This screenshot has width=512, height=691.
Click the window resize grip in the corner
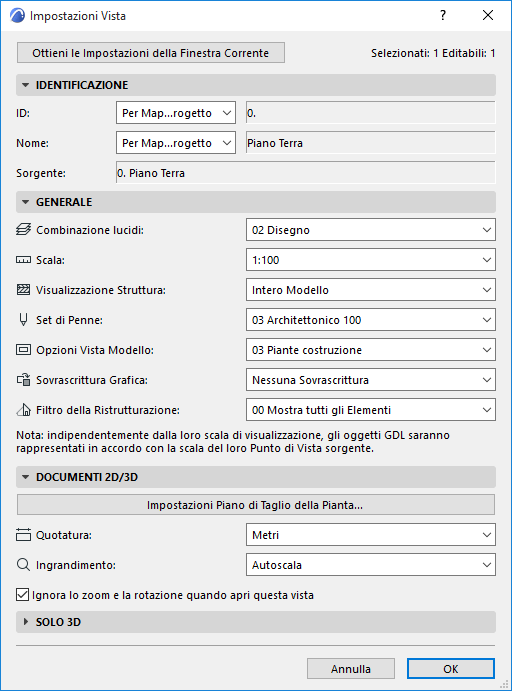point(505,684)
